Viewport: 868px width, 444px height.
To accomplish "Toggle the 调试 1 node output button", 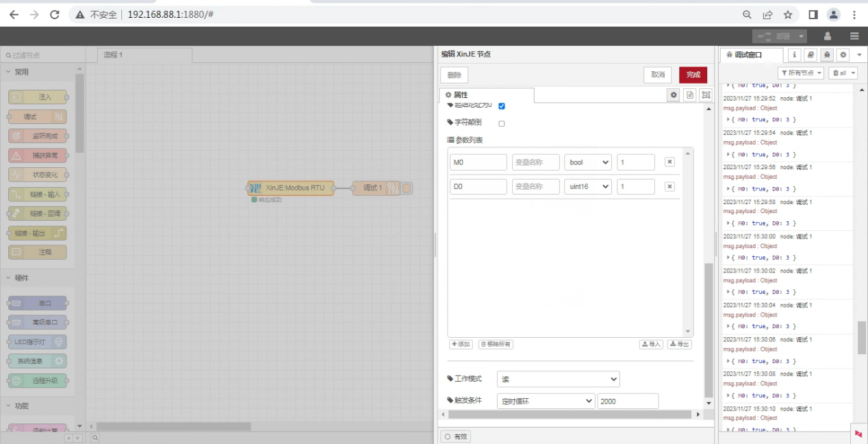I will (407, 188).
